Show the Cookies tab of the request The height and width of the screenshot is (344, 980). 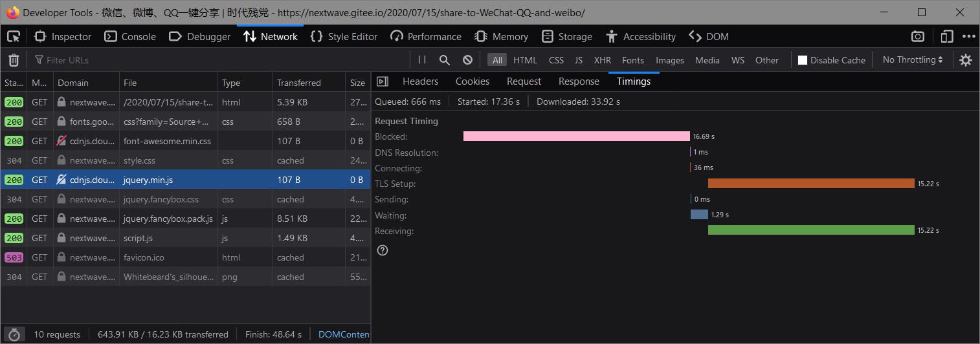coord(473,81)
